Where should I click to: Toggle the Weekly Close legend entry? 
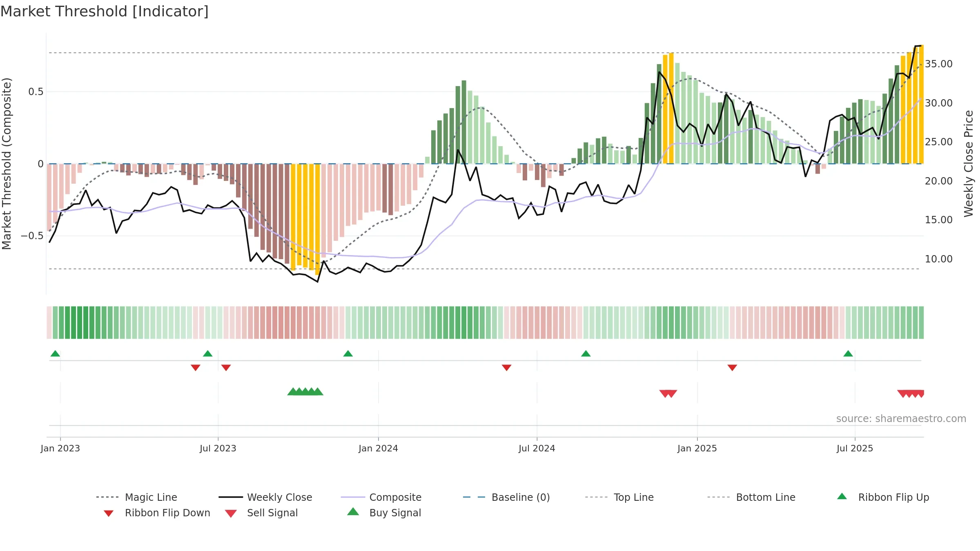pos(265,497)
